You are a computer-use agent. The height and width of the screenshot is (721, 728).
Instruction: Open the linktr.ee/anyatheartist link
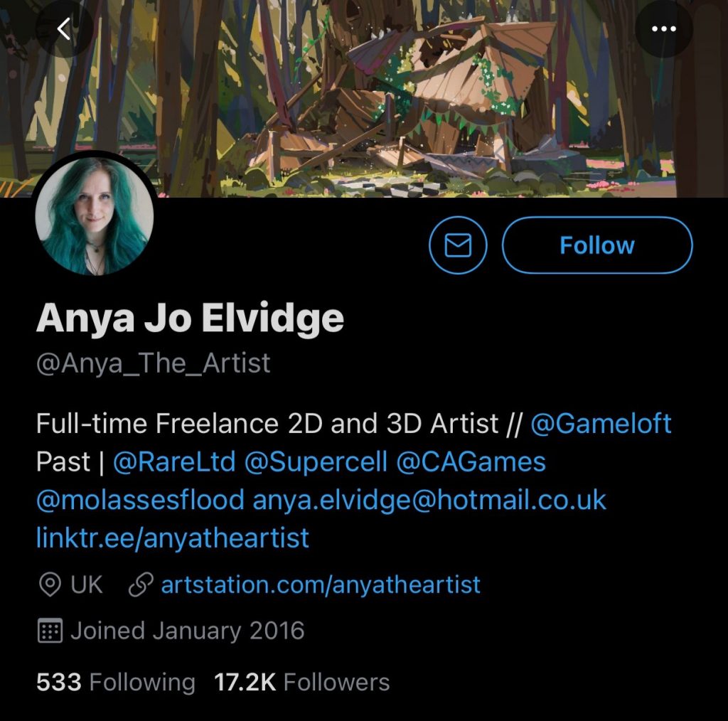click(x=171, y=538)
